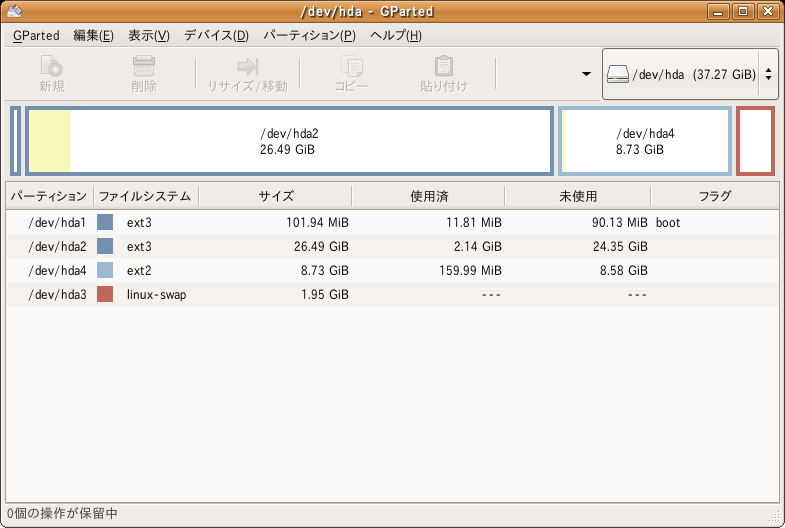Open the GParted menu

36,36
